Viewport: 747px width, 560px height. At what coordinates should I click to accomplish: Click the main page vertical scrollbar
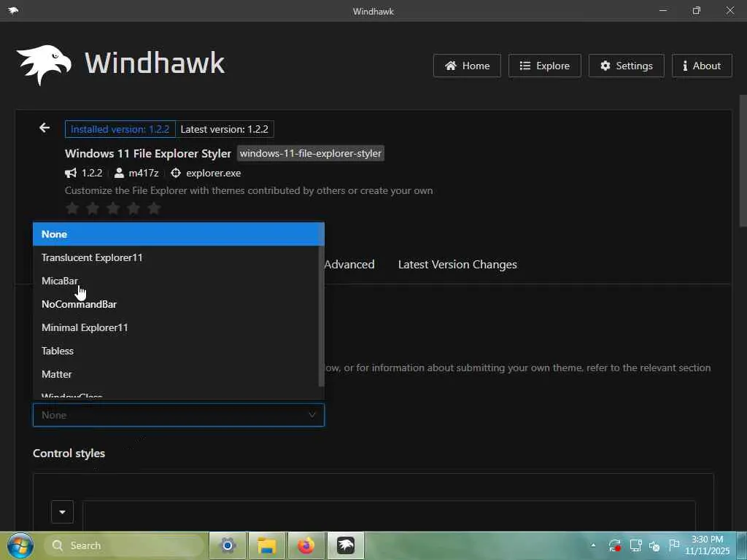click(743, 161)
